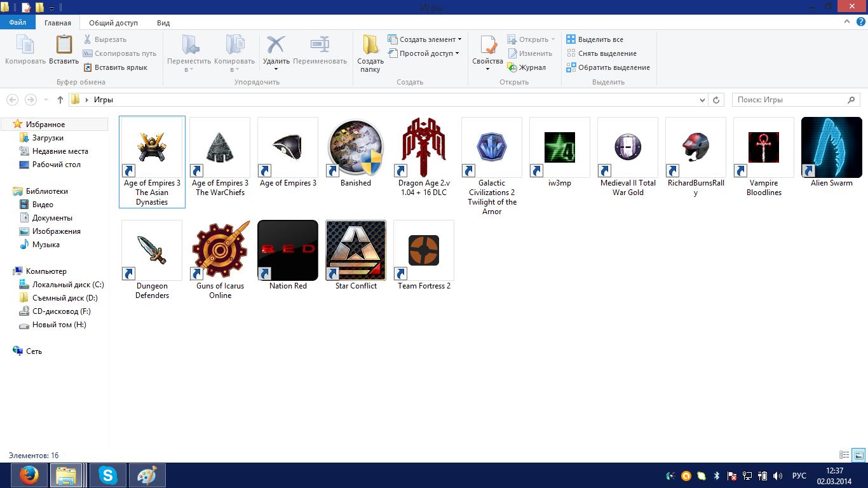Image resolution: width=868 pixels, height=488 pixels.
Task: Open Easy access (Простой доступ) dropdown
Action: coord(423,53)
